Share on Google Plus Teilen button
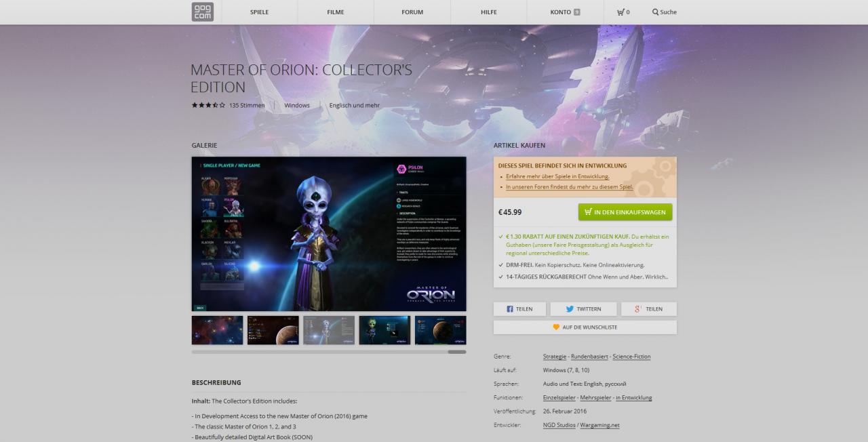The width and height of the screenshot is (868, 442). [x=648, y=309]
